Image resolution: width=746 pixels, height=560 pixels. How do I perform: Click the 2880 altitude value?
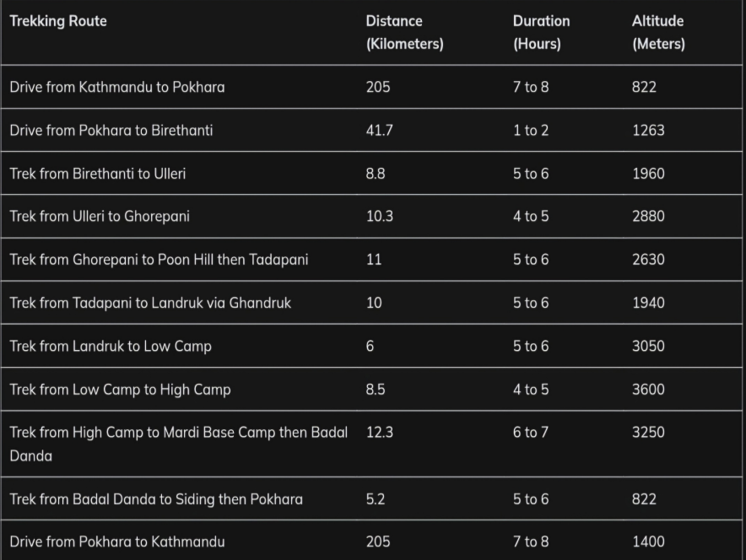pyautogui.click(x=648, y=216)
